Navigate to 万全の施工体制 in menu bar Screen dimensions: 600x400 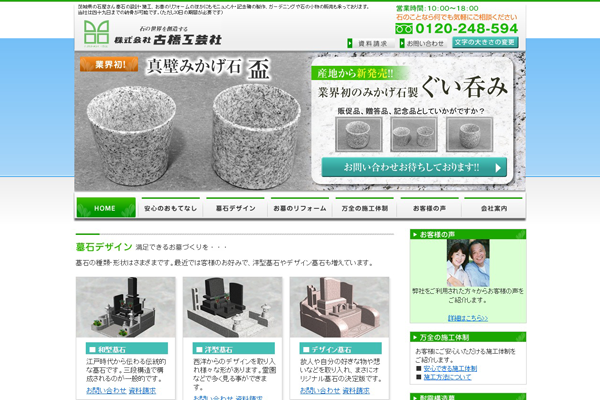pos(366,208)
